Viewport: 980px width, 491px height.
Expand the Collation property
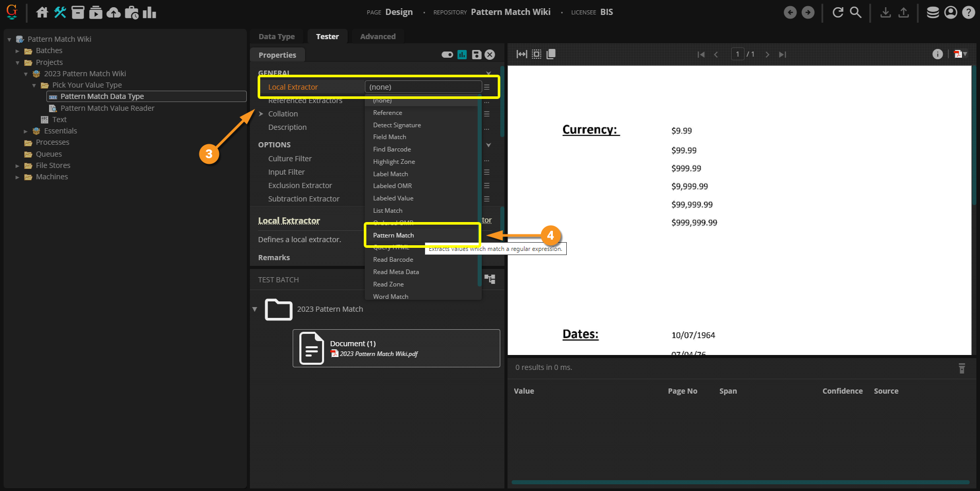pyautogui.click(x=261, y=114)
